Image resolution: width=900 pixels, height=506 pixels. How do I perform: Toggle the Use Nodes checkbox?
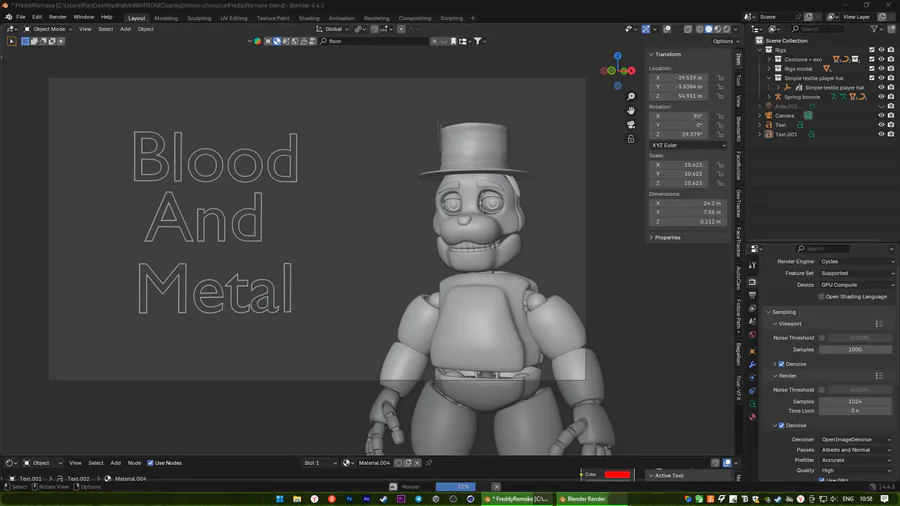click(x=150, y=463)
